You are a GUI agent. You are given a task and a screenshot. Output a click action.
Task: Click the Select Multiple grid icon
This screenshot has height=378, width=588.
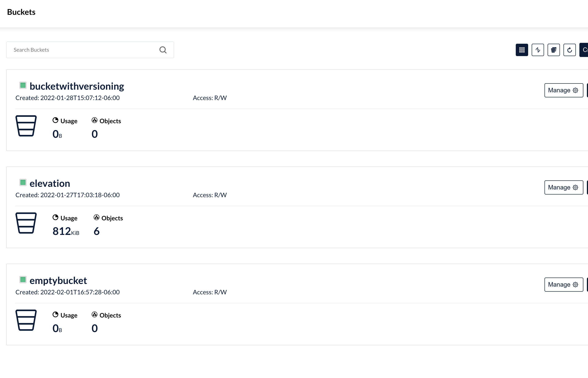522,50
